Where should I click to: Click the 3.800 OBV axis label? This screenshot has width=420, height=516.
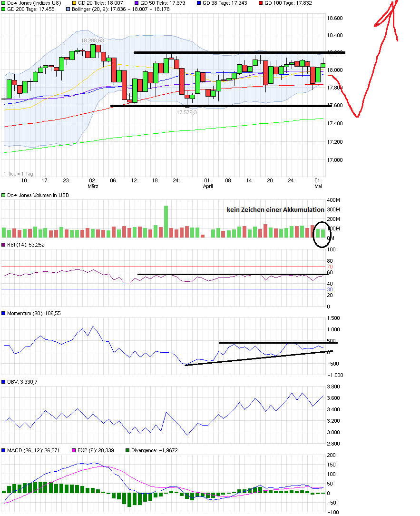pos(333,387)
